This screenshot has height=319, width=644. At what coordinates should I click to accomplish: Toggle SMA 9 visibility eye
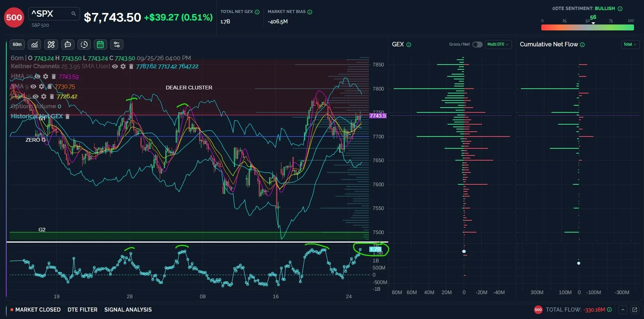(x=33, y=86)
